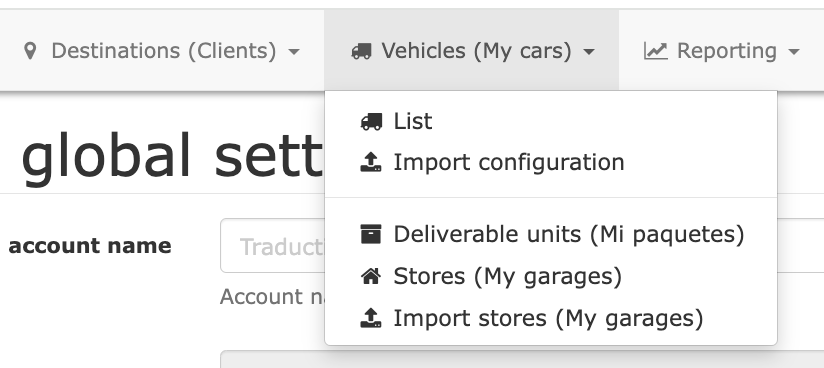This screenshot has width=824, height=368.
Task: Click the house icon beside Stores
Action: tap(371, 276)
